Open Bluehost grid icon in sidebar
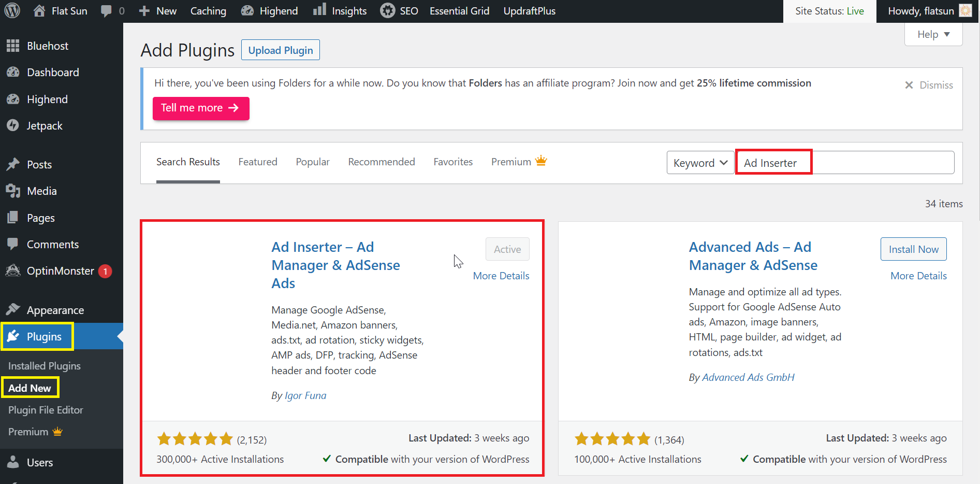 (13, 46)
